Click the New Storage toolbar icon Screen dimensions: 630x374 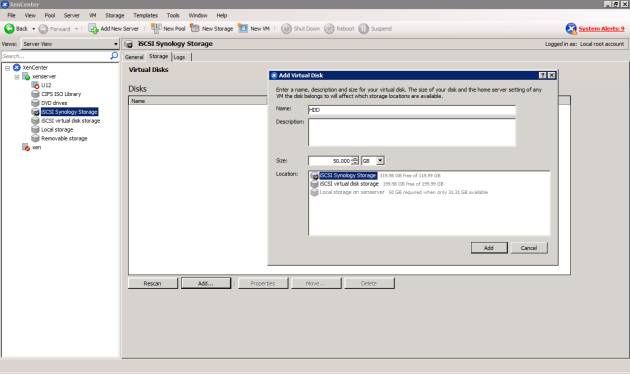tap(195, 28)
